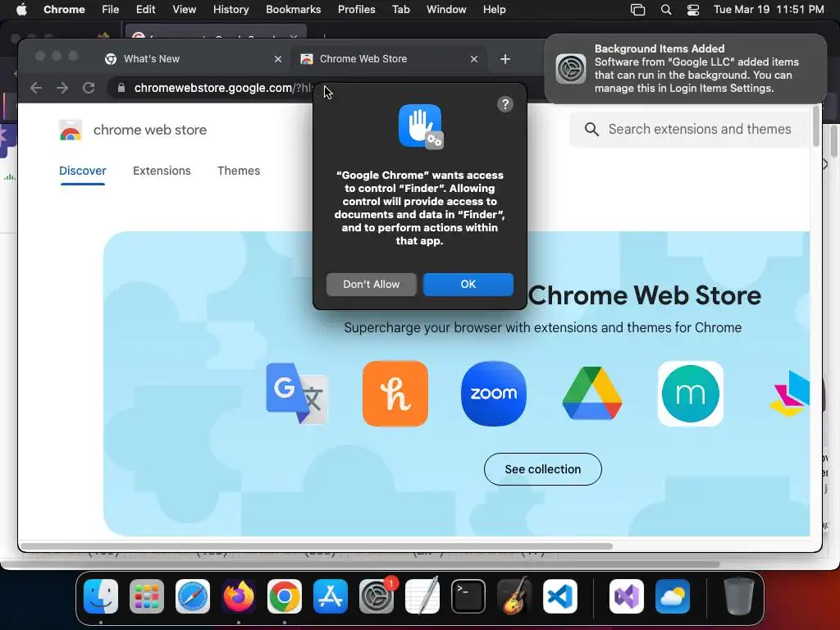Go back with the browser back arrow
Screen dimensions: 840x630
(x=36, y=88)
